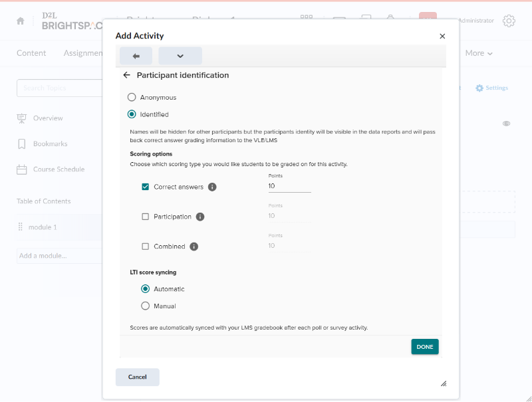Viewport: 532px width, 402px height.
Task: Click the left arrow toolbar button
Action: 136,56
